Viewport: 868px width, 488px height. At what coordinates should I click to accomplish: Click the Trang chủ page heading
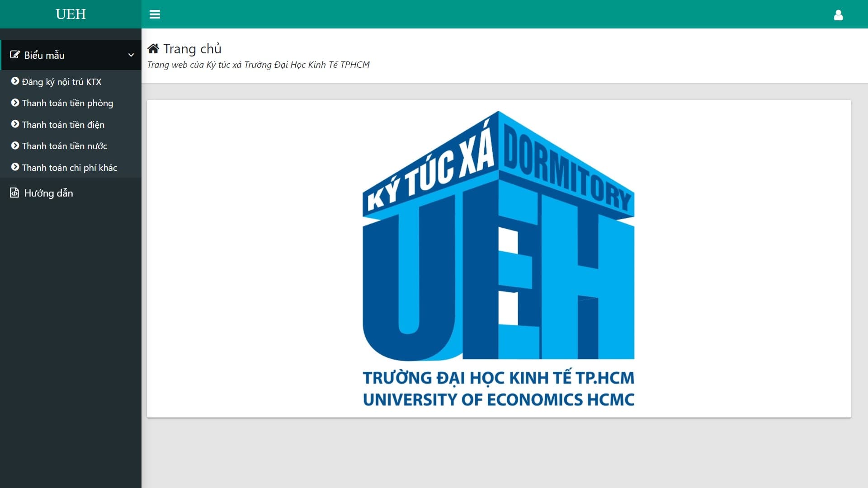192,49
